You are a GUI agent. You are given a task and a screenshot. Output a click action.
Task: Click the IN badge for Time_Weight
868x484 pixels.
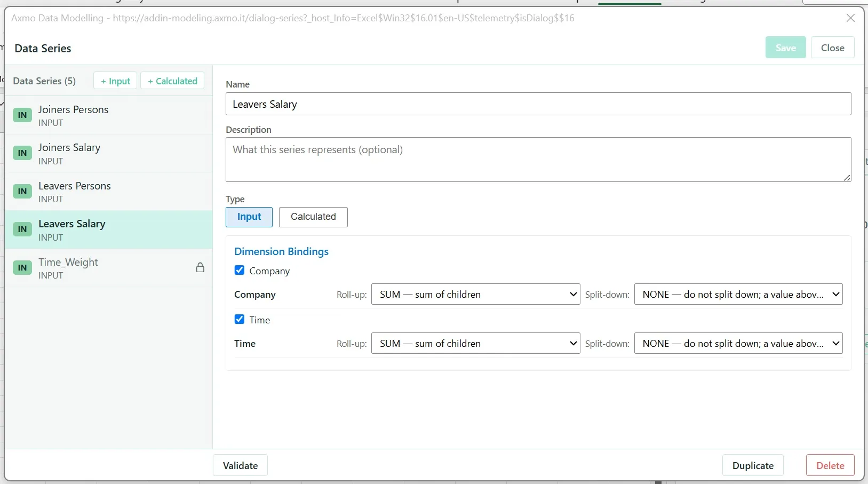coord(22,267)
